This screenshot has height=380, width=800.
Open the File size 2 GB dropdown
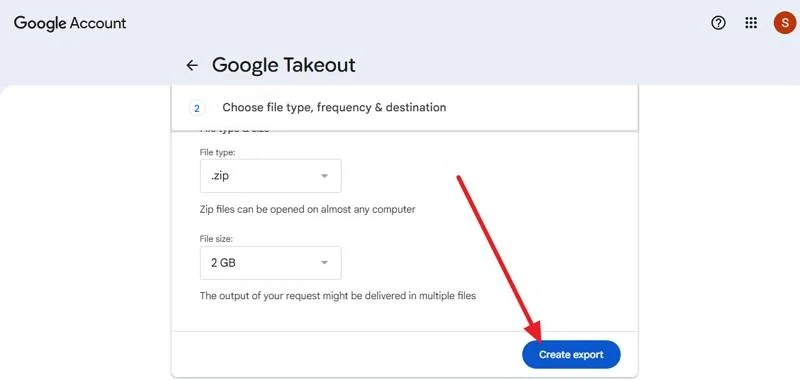pos(270,263)
